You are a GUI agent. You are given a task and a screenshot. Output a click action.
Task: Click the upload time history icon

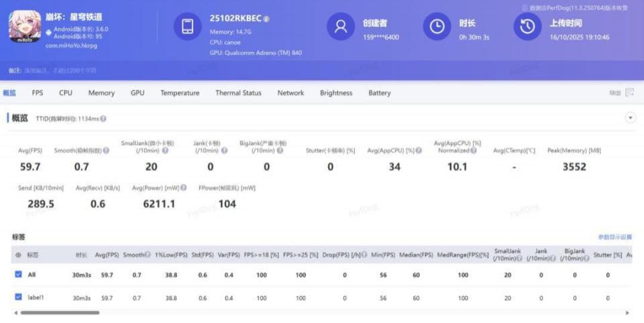527,27
